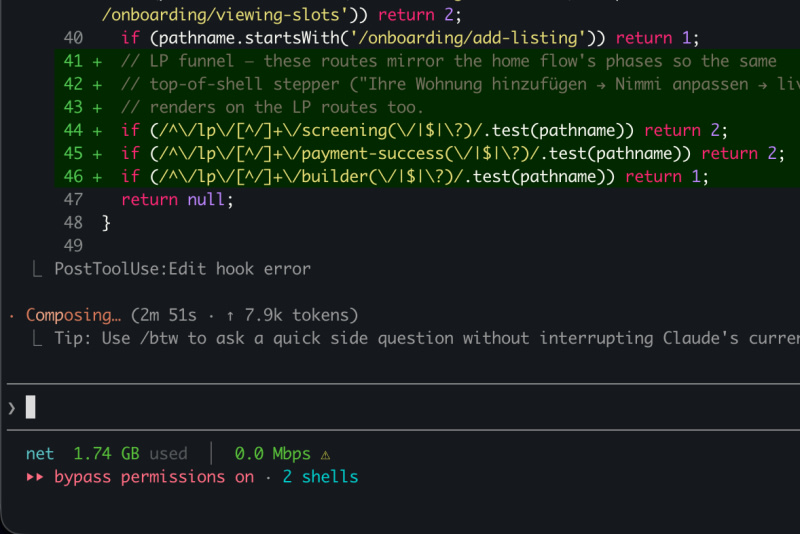Click the 'return null;' code line
The width and height of the screenshot is (800, 534).
click(x=177, y=199)
